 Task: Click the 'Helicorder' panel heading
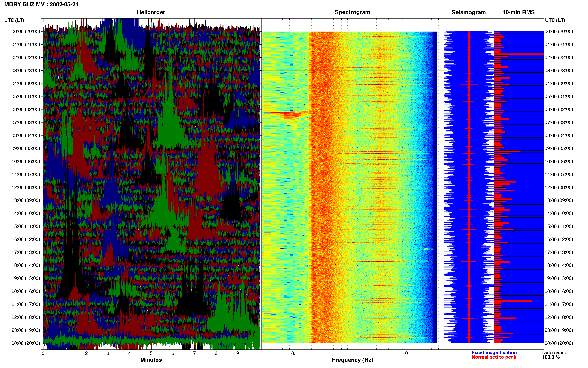pos(151,12)
